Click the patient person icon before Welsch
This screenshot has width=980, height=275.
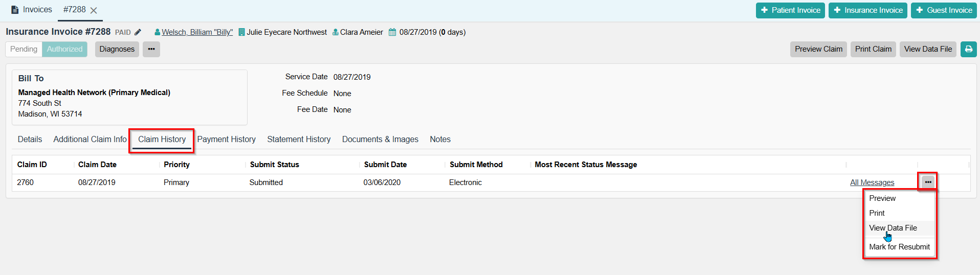click(157, 32)
